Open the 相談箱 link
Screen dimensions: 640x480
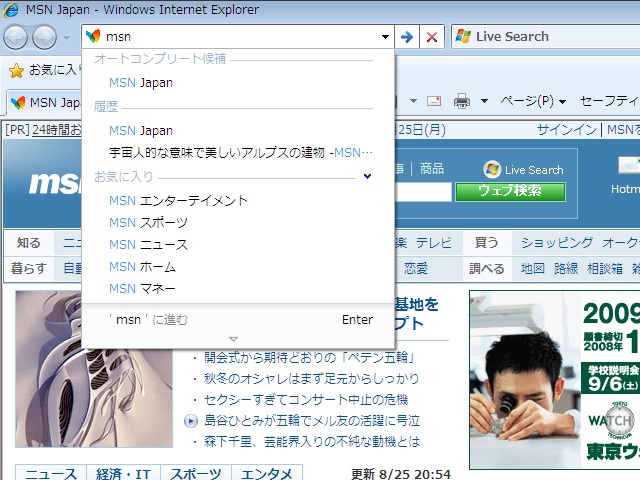pos(605,269)
